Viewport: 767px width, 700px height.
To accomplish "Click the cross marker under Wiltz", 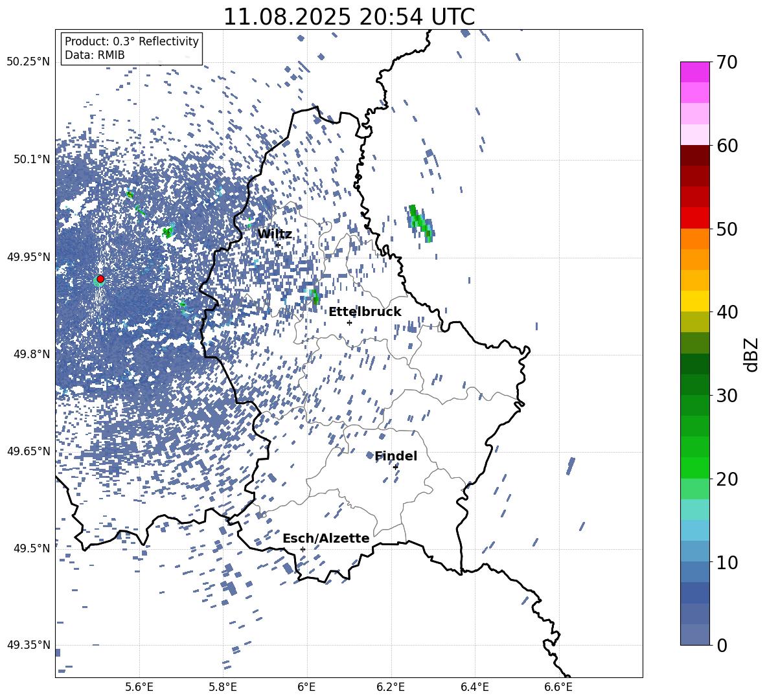I will (x=278, y=245).
